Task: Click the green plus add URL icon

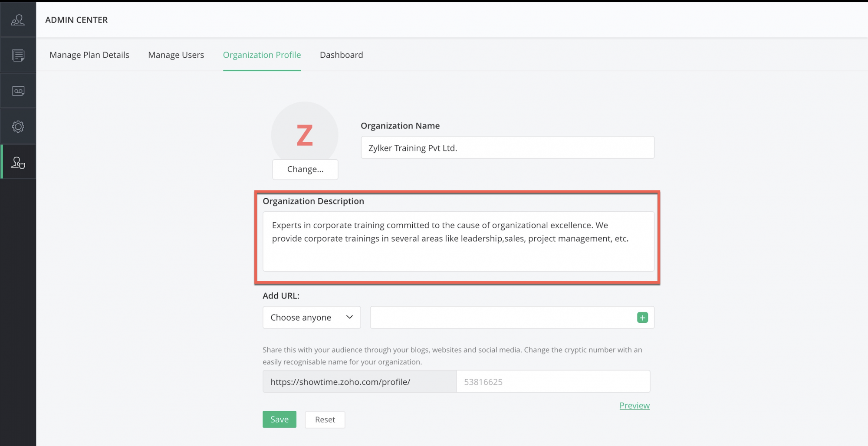Action: [x=642, y=318]
